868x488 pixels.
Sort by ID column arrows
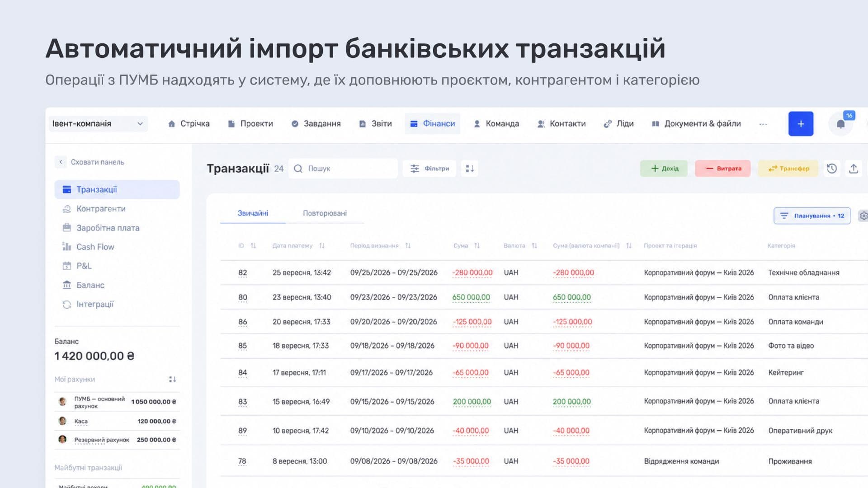253,246
